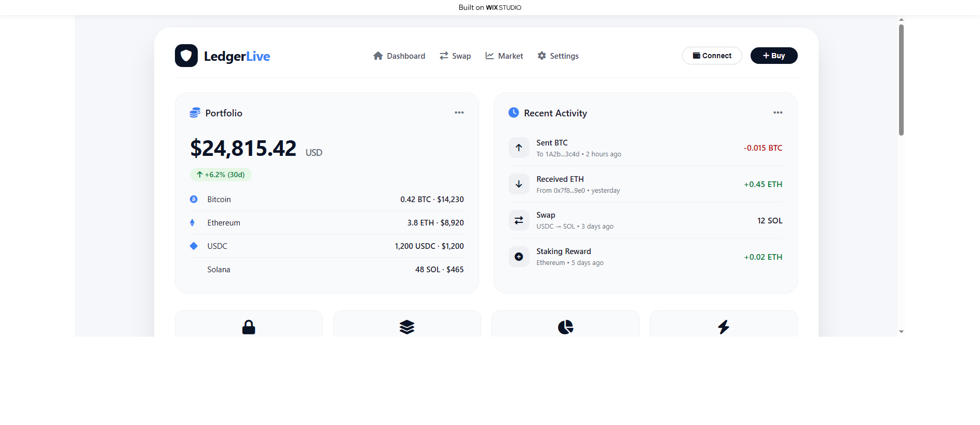
Task: Click the scrollbar up arrow
Action: tap(901, 19)
